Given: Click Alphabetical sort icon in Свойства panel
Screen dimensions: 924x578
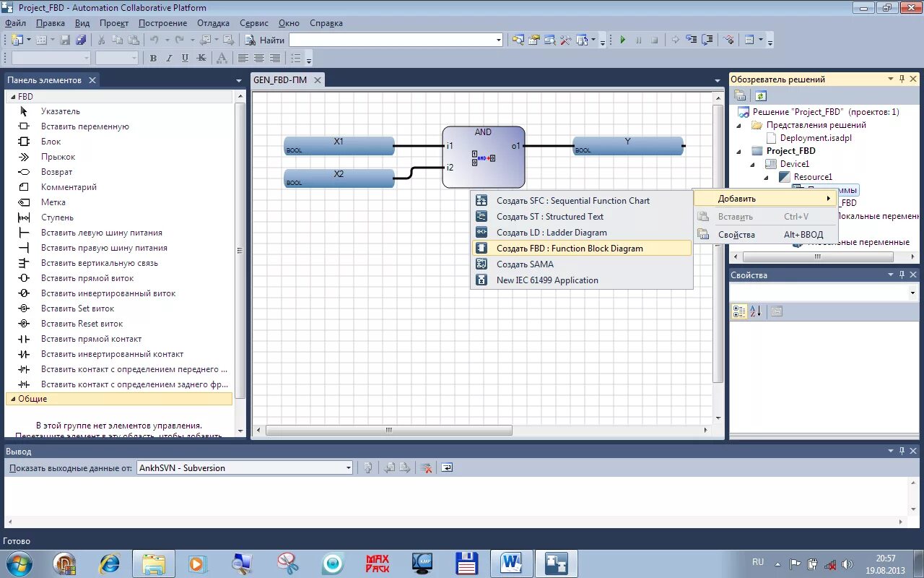Looking at the screenshot, I should pyautogui.click(x=755, y=311).
